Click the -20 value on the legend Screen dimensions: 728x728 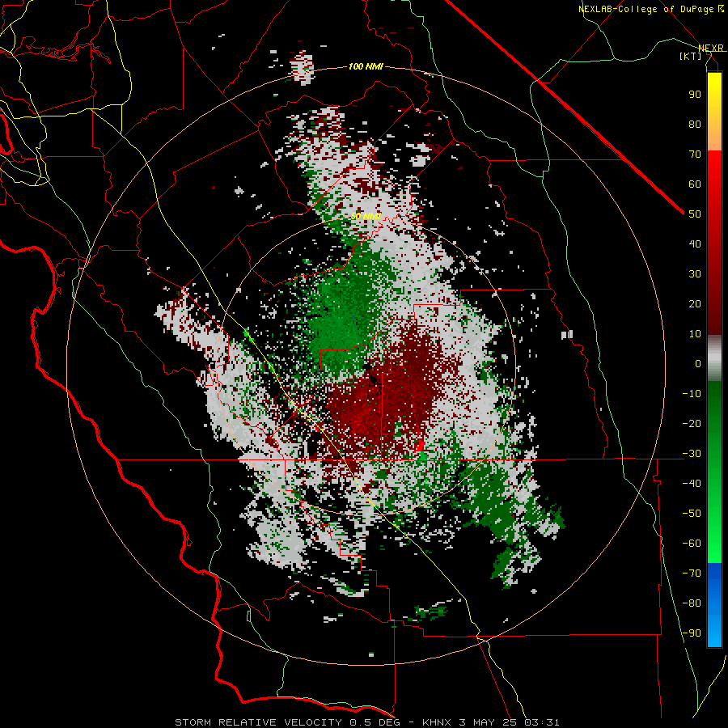692,424
